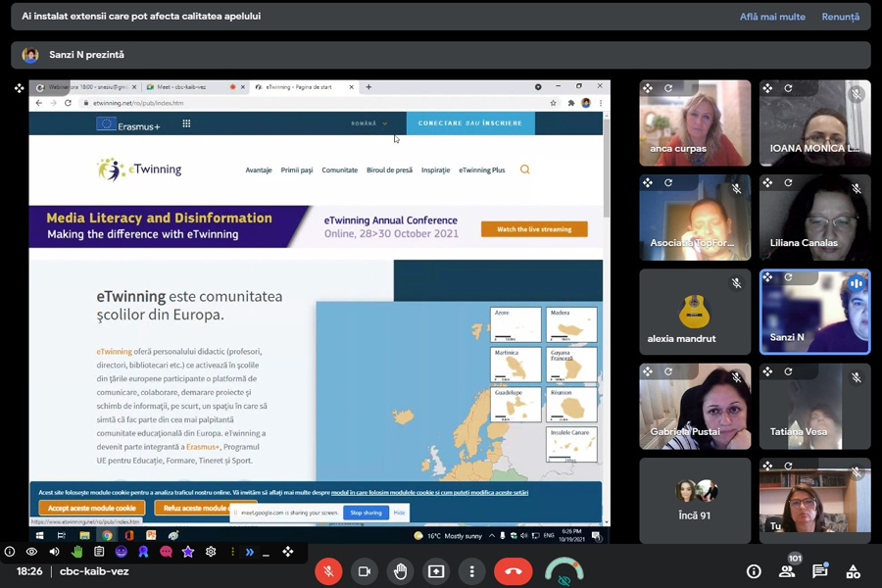The image size is (882, 588).
Task: Leave the call with red hang-up button
Action: click(x=513, y=571)
